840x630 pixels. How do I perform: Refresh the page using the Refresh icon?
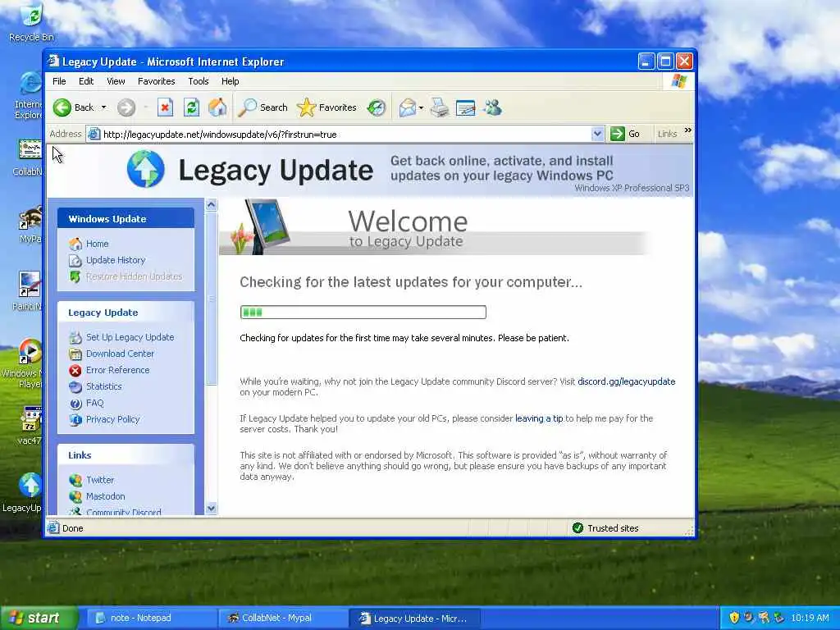click(191, 107)
